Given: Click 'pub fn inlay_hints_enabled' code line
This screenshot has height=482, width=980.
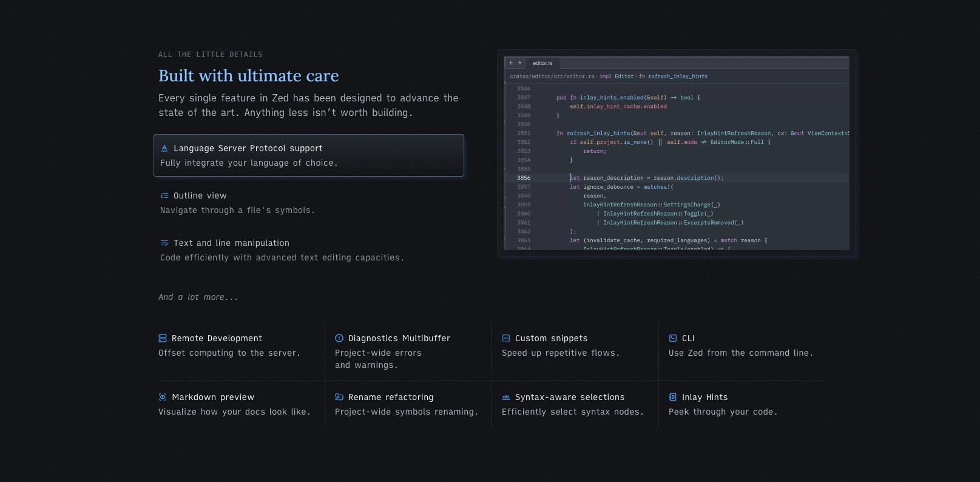Looking at the screenshot, I should [x=629, y=97].
